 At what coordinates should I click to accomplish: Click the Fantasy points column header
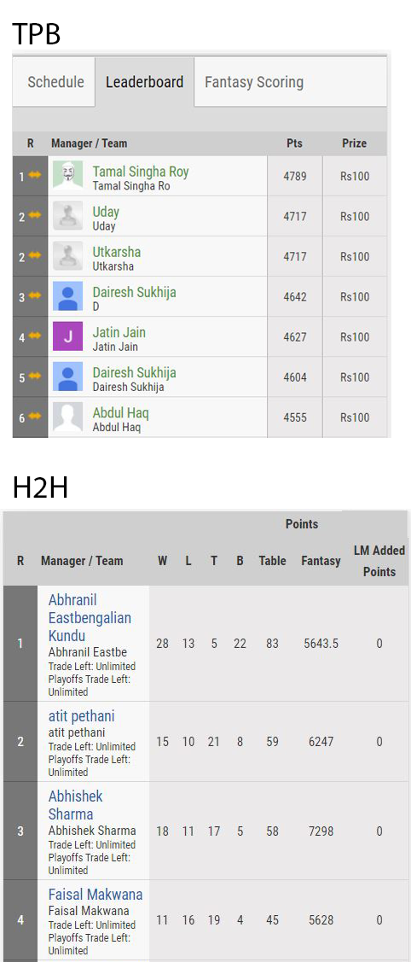321,561
